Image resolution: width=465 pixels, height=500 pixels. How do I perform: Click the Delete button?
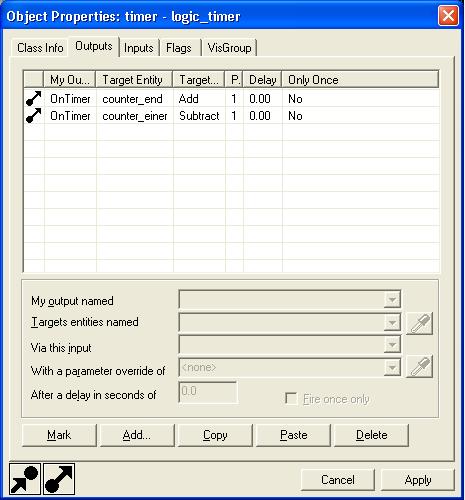click(371, 435)
